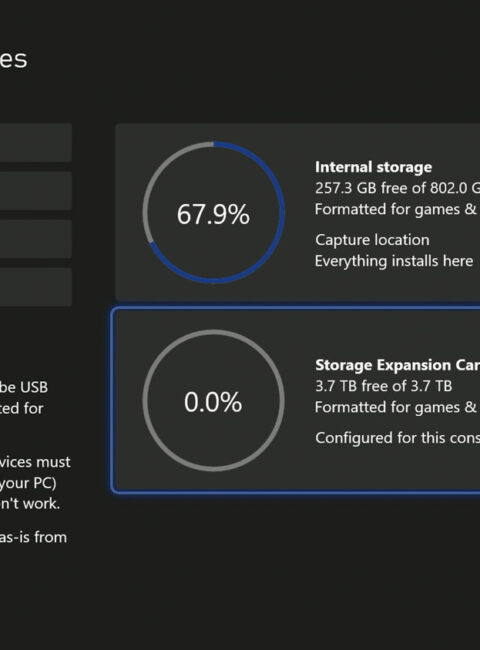Click the third blank button in left column
The image size is (480, 650).
36,239
